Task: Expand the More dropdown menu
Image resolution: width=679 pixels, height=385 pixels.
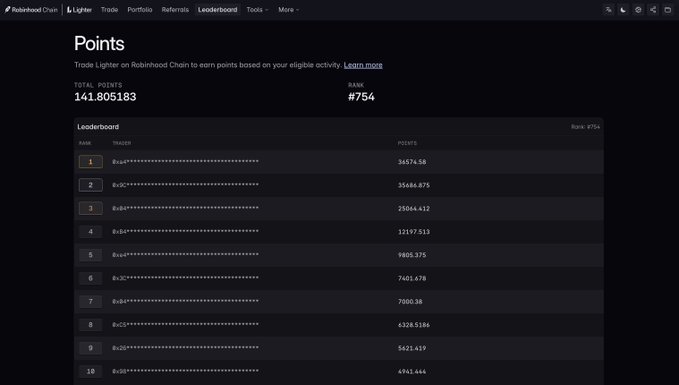Action: pyautogui.click(x=288, y=10)
